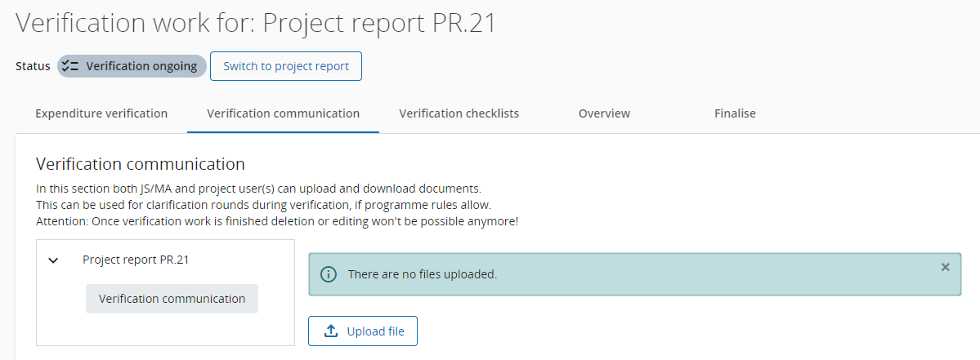The image size is (980, 360).
Task: Go to the Verification checklists tab
Action: coord(459,113)
